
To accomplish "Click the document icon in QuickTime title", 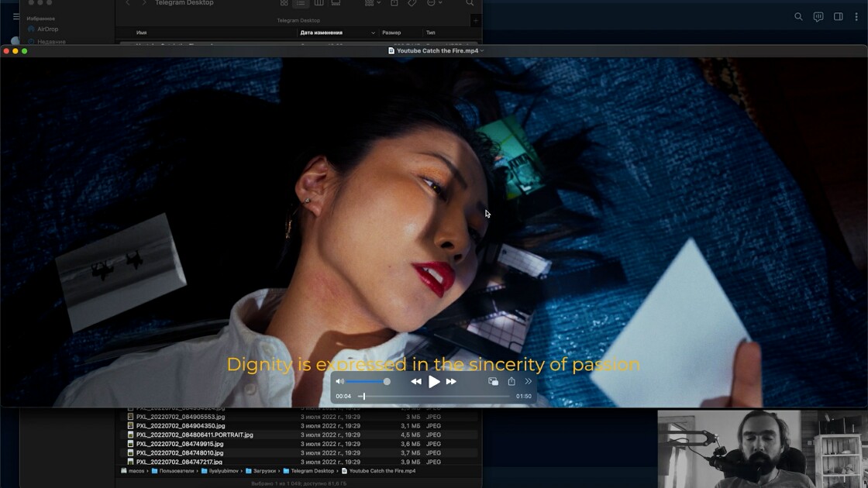I will [391, 50].
